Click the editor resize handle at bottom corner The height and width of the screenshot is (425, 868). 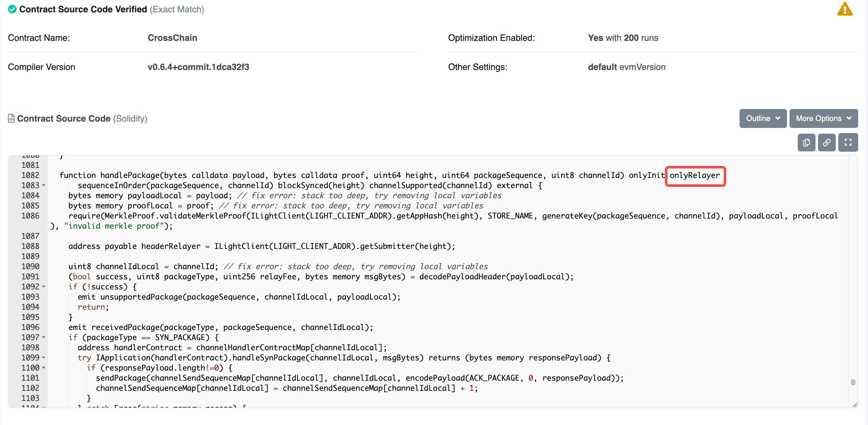[854, 405]
